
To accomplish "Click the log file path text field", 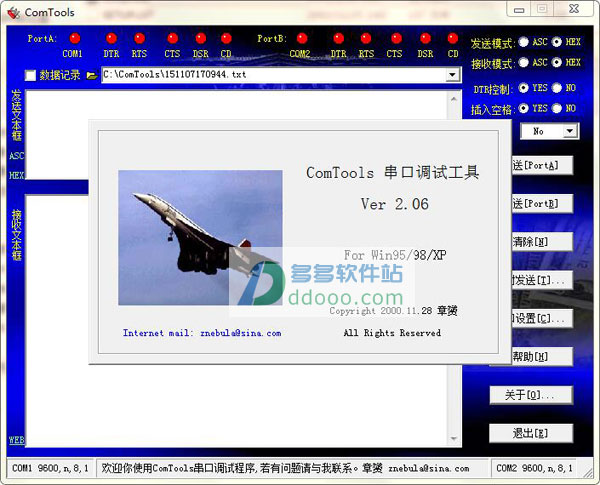I will pos(274,75).
